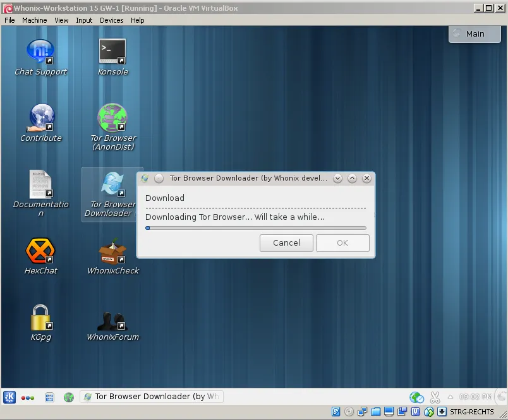The image size is (508, 420).
Task: Toggle keep-on-all-desktops pin in dialog title
Action: pos(159,179)
